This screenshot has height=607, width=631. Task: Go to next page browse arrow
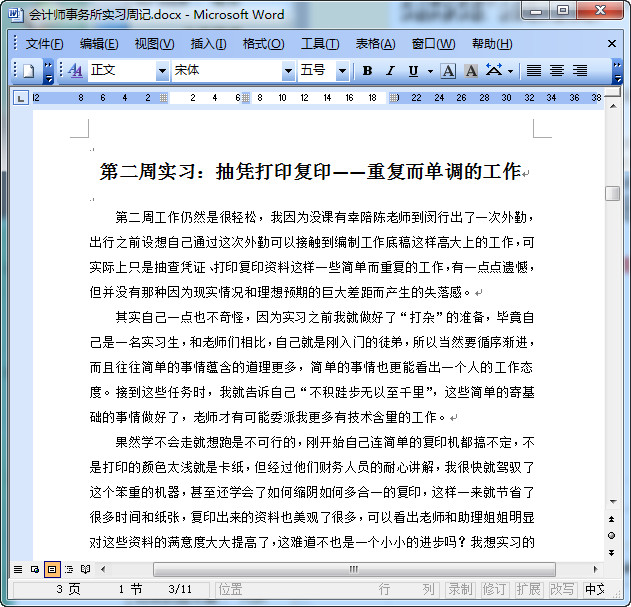(x=612, y=553)
